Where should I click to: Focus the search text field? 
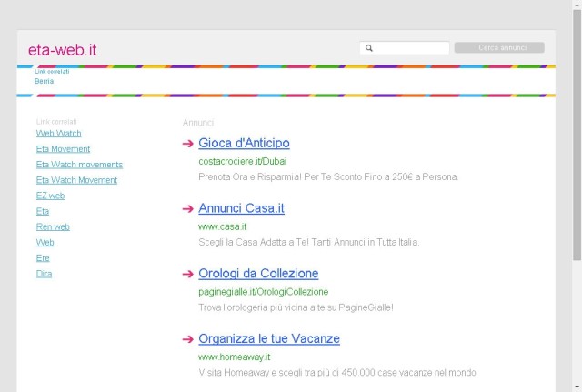point(405,48)
